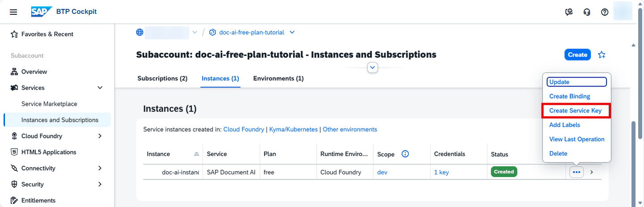Click the Security shield icon
Viewport: 644px width, 207px height.
point(14,185)
